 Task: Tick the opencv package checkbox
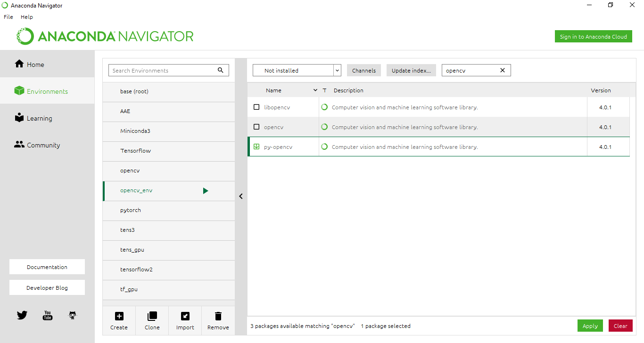(256, 127)
